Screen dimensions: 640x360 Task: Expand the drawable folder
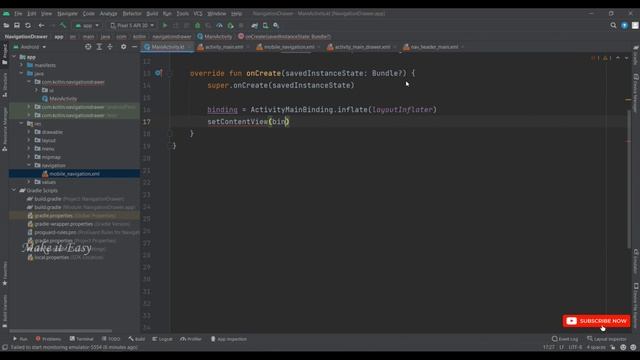click(29, 132)
